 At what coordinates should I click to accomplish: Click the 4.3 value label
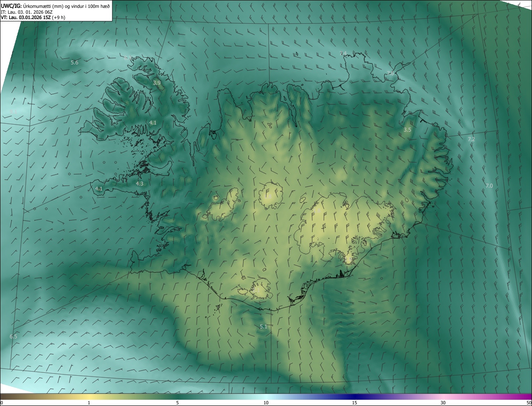(139, 183)
